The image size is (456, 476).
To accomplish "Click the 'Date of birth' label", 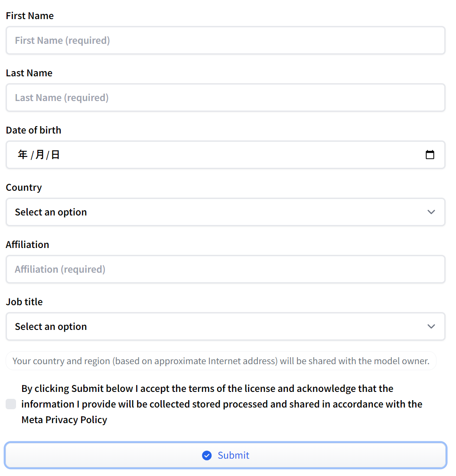I will click(33, 130).
